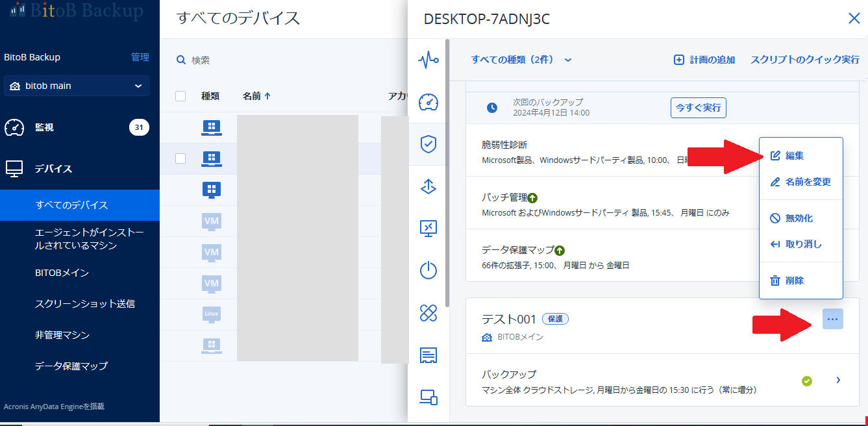Close the DESKTOP-7ADNJ3C panel
The height and width of the screenshot is (426, 868).
pos(854,18)
